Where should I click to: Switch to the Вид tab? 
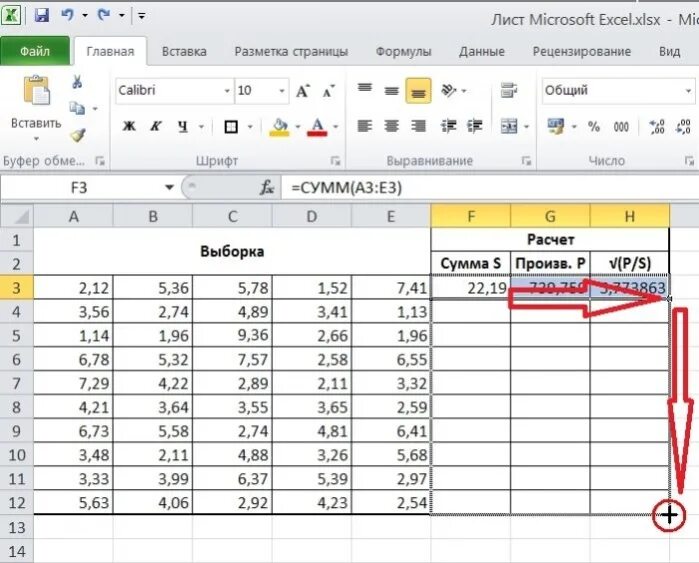click(x=670, y=52)
